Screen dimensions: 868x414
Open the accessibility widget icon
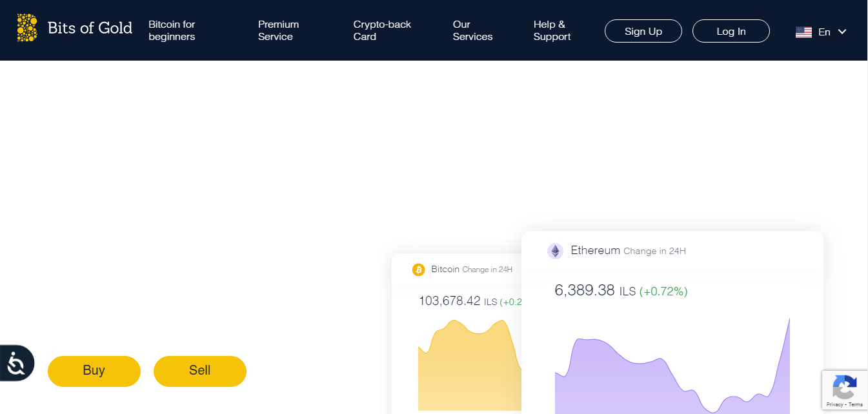point(16,363)
